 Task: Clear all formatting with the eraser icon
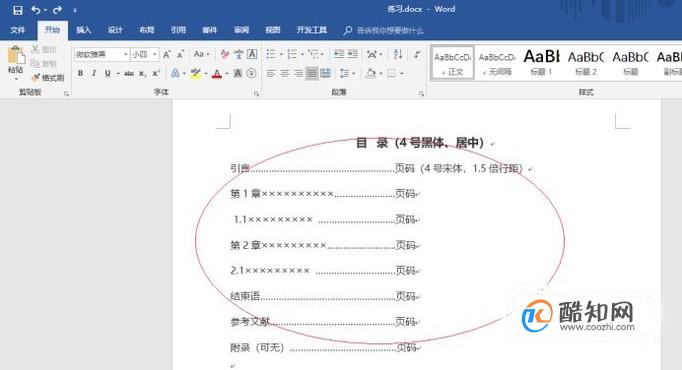pyautogui.click(x=224, y=54)
